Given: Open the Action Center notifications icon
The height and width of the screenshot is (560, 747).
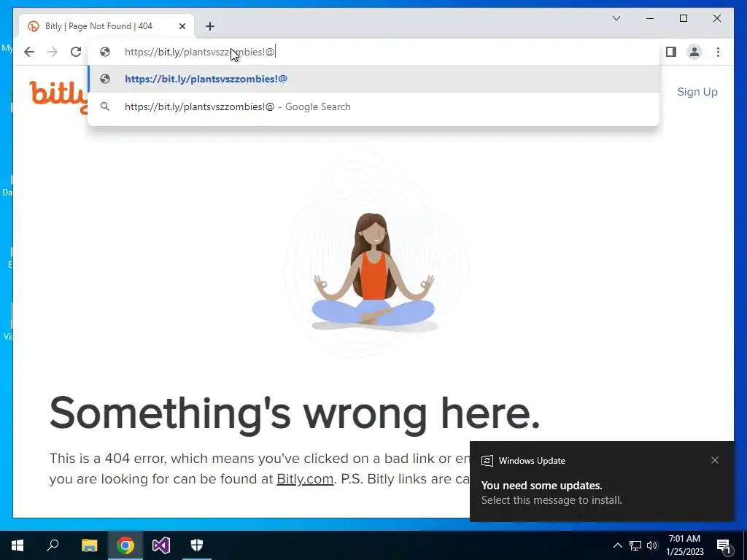Looking at the screenshot, I should click(724, 545).
